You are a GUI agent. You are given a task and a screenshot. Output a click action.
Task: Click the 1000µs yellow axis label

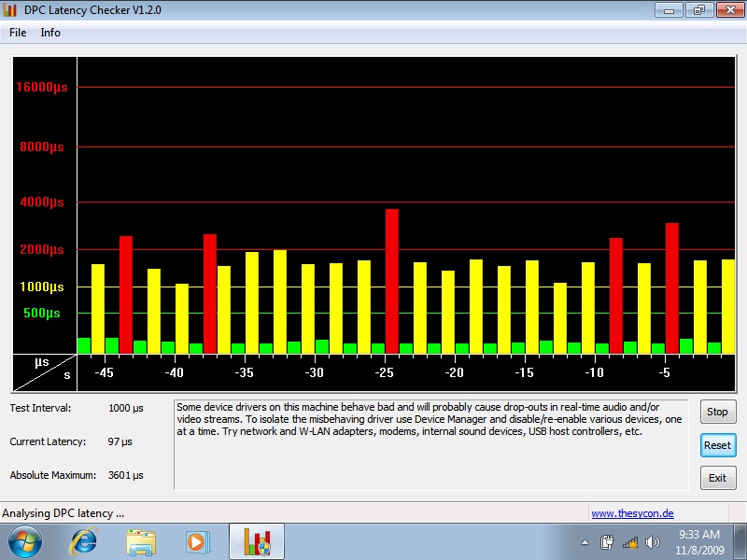pos(42,287)
